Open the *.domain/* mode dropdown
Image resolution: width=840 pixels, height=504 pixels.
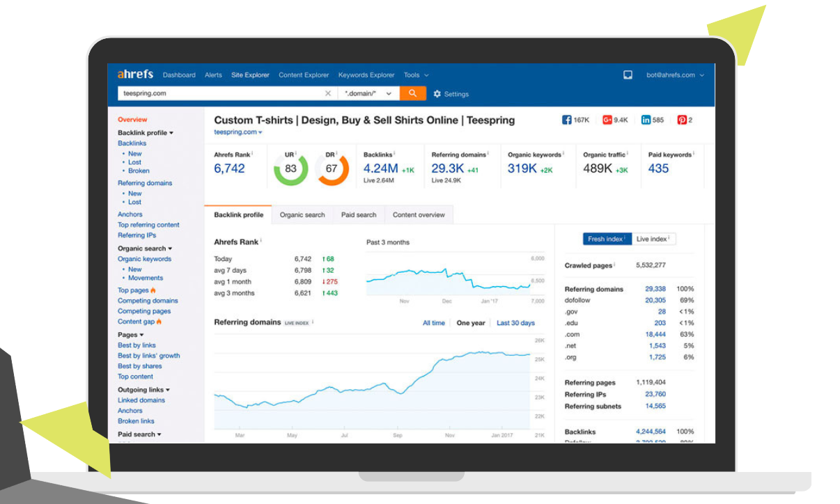369,93
